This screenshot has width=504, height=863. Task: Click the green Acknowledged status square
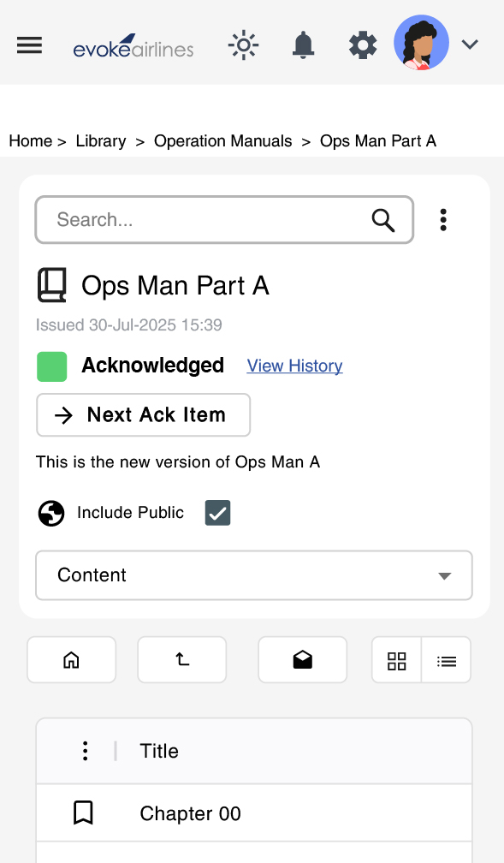click(51, 366)
